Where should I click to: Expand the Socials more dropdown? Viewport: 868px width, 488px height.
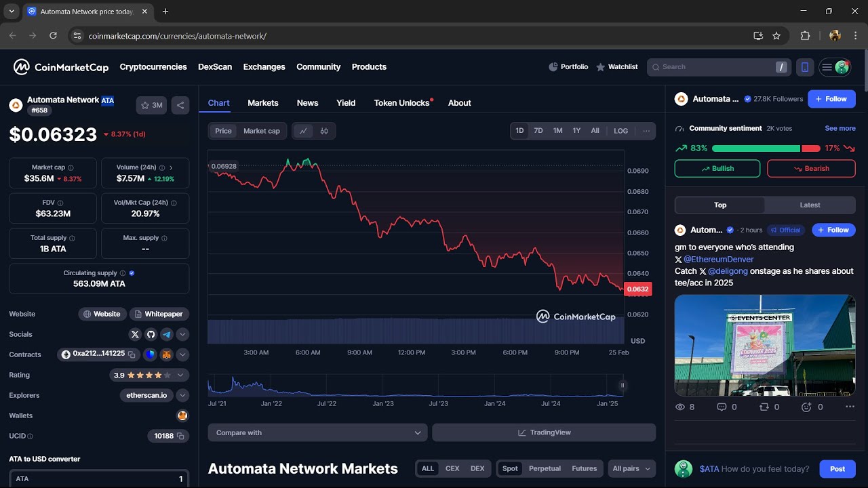coord(182,334)
